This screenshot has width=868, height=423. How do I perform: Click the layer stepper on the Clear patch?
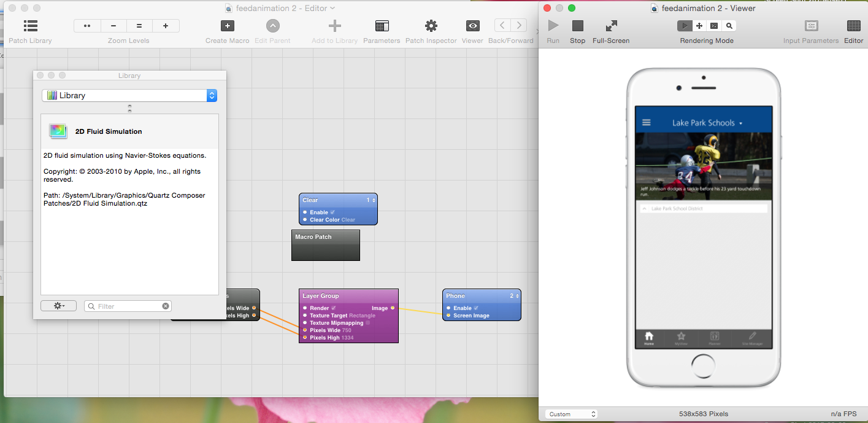point(374,200)
